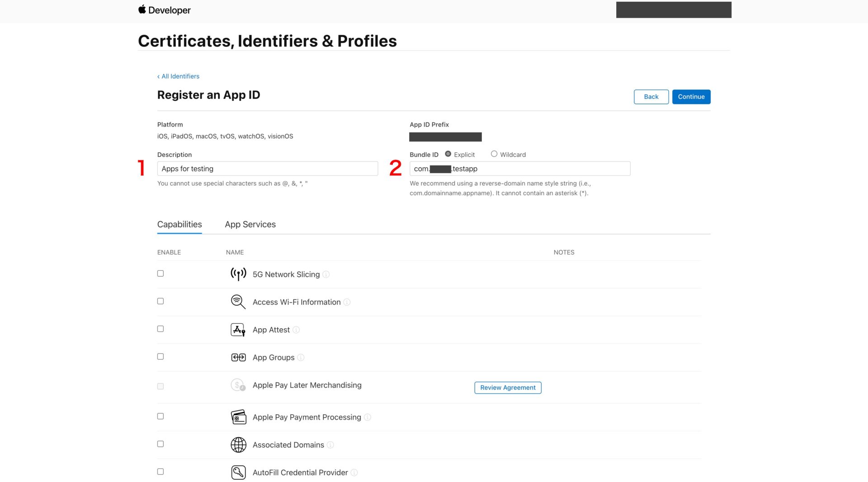Select the Explicit Bundle ID option

[x=448, y=154]
